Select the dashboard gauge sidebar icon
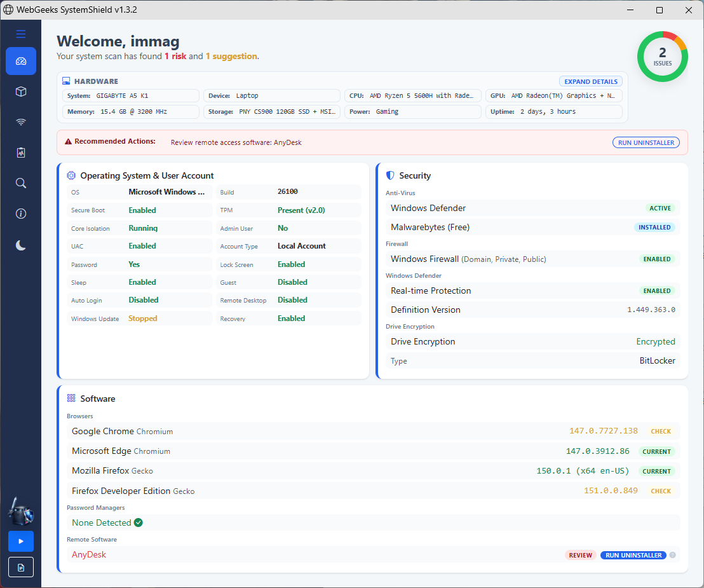Viewport: 704px width, 588px height. 21,61
